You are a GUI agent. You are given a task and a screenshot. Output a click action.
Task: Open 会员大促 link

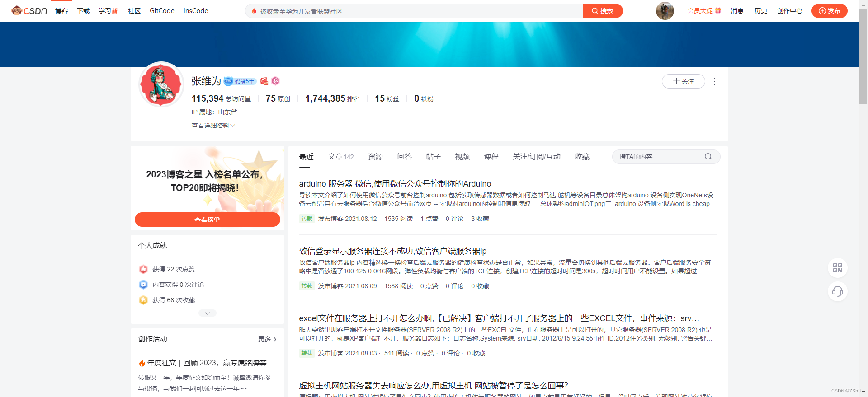tap(704, 11)
